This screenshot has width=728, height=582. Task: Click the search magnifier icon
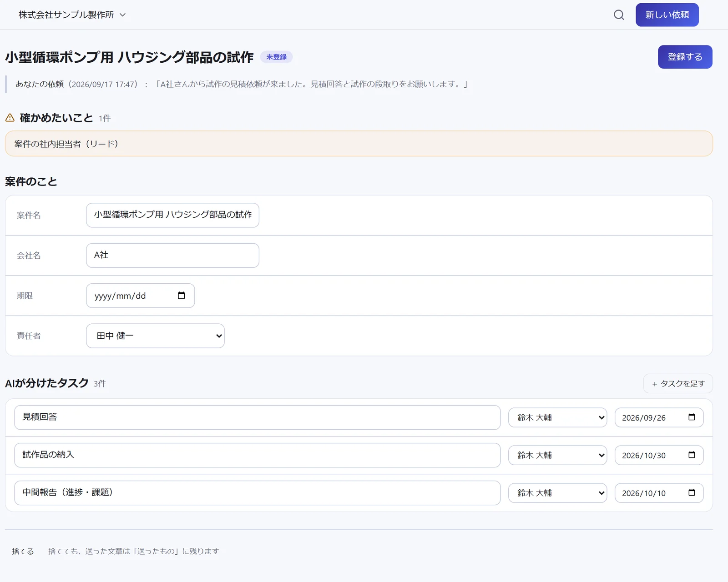coord(619,15)
